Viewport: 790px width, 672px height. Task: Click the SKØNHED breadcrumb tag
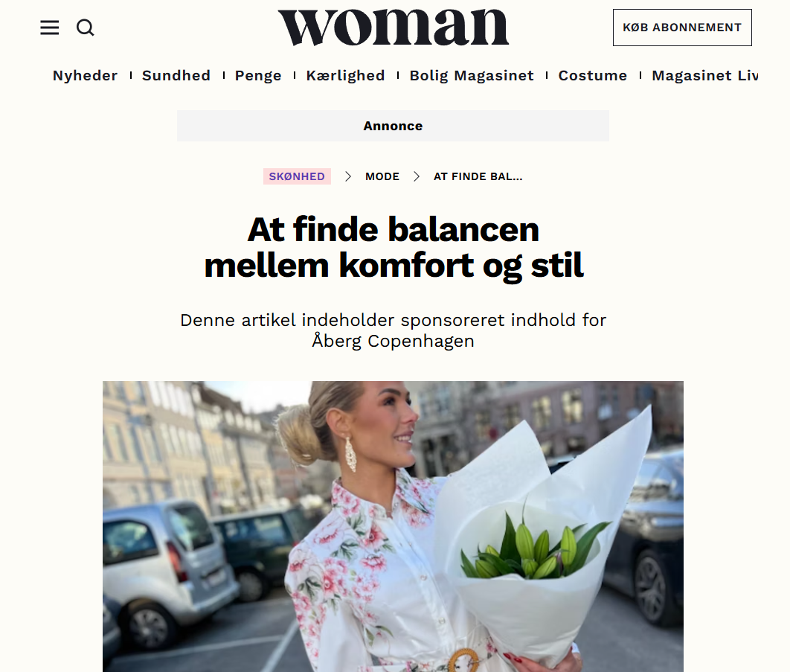297,176
